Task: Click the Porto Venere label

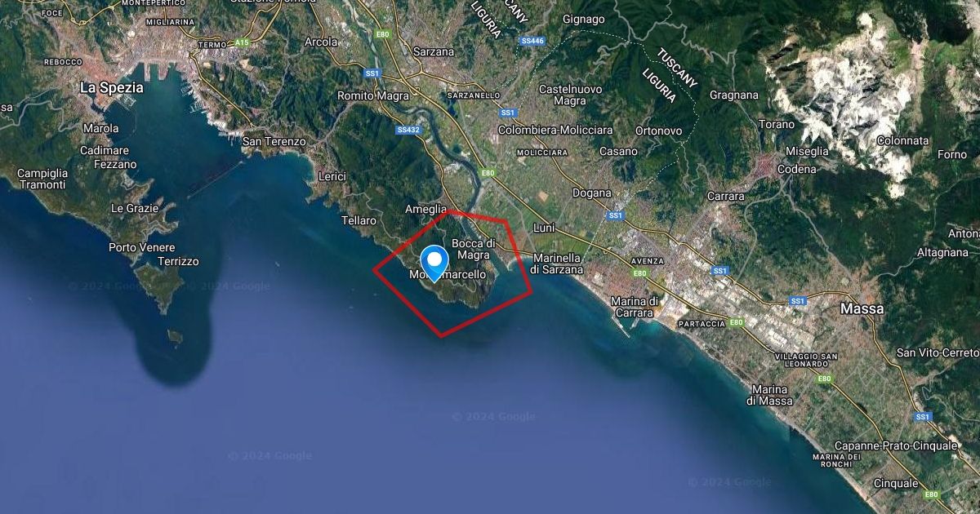Action: coord(141,247)
